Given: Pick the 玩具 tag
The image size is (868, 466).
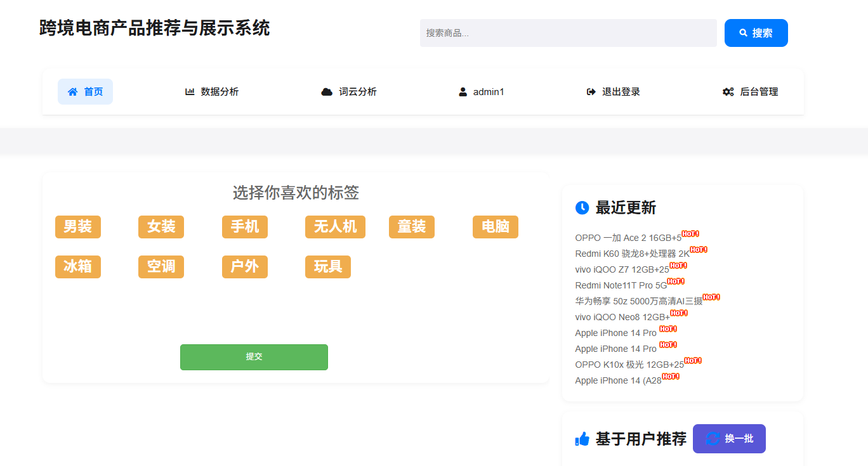Looking at the screenshot, I should coord(328,267).
